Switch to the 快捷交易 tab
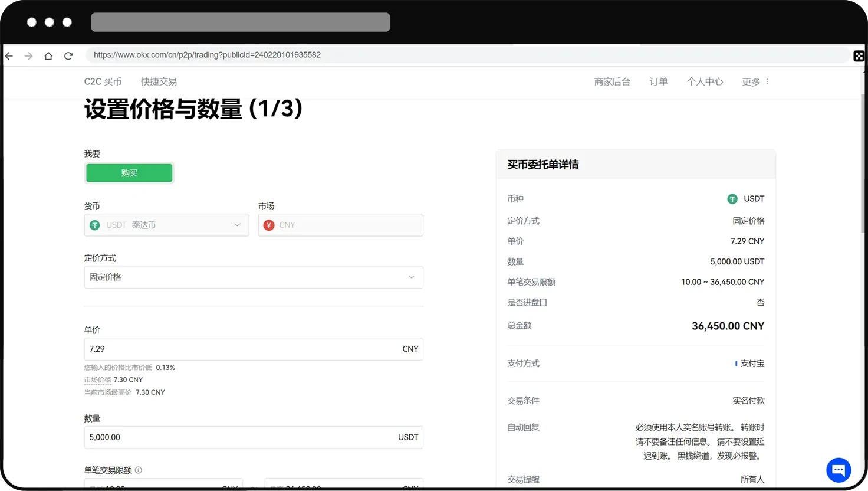The image size is (868, 491). point(159,81)
